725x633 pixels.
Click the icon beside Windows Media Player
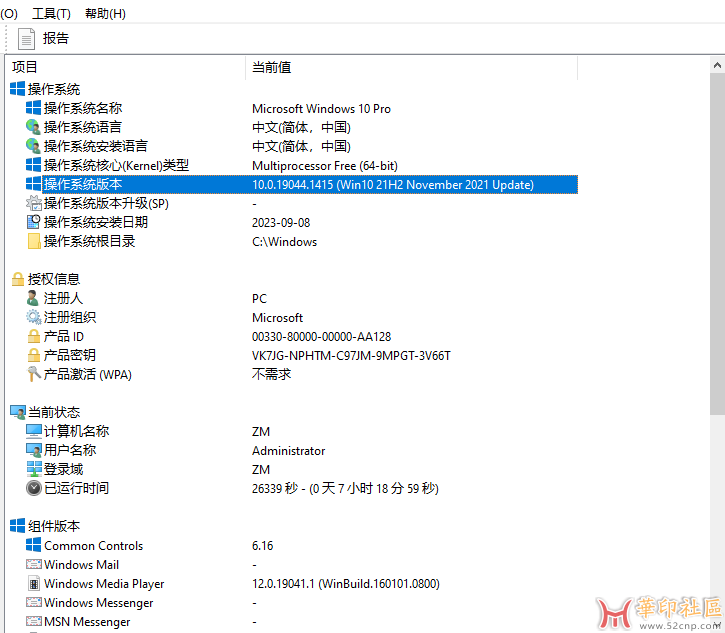[34, 584]
